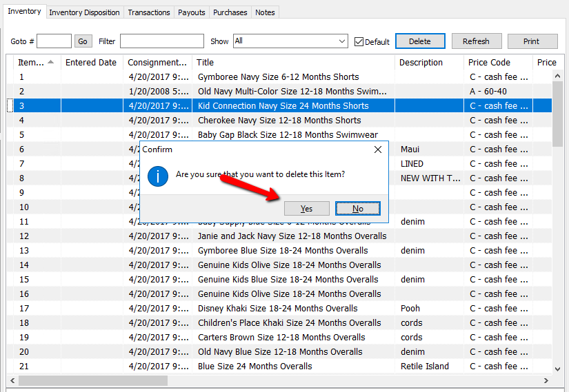Click the Price Code column header
The width and height of the screenshot is (569, 392).
(489, 62)
